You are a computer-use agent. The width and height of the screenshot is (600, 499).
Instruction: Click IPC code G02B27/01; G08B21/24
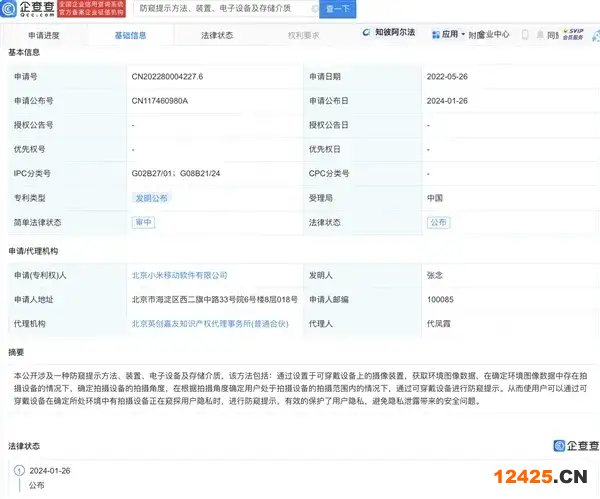point(176,173)
